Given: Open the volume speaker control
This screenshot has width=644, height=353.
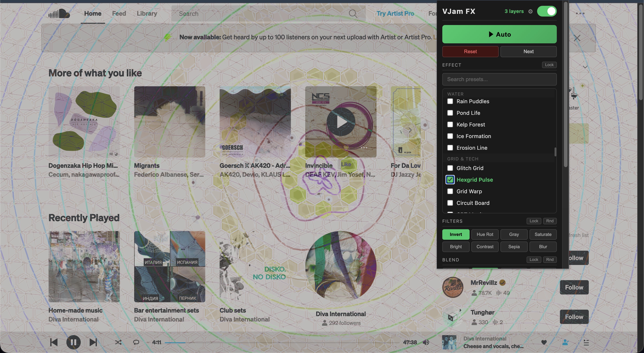Looking at the screenshot, I should coord(426,342).
